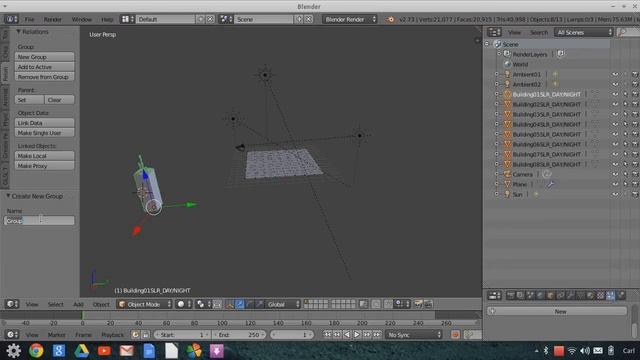The image size is (640, 360).
Task: Open the All Scenes display dropdown
Action: [584, 32]
